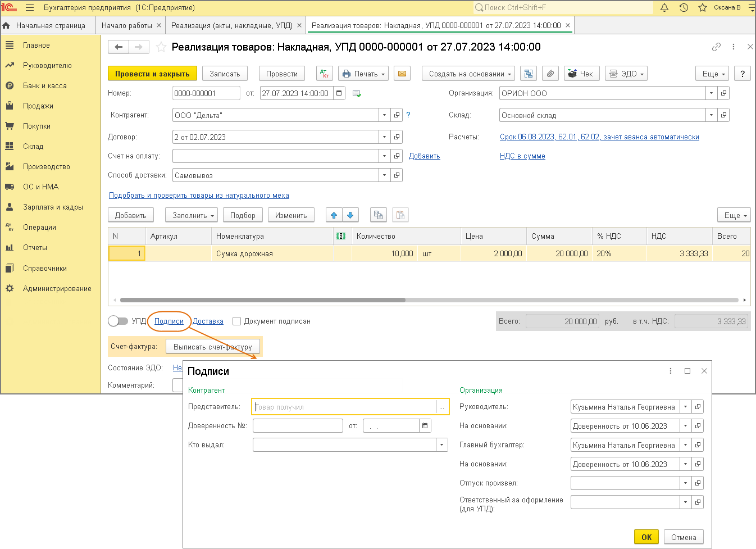This screenshot has height=549, width=756.
Task: Open the Печать dropdown menu
Action: (364, 74)
